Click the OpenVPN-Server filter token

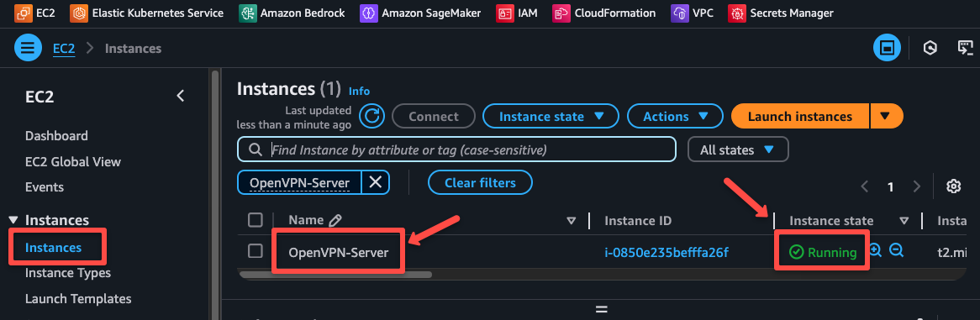click(x=299, y=182)
